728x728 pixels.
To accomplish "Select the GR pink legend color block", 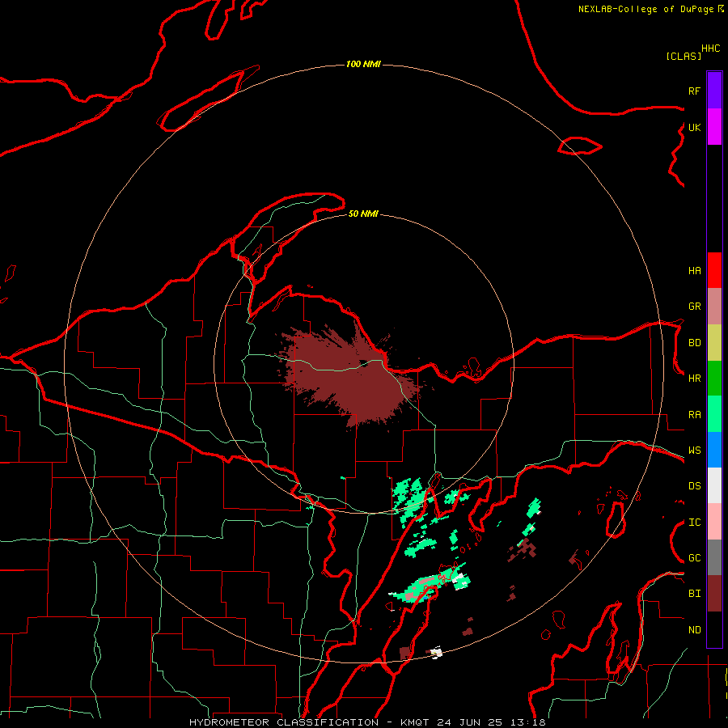I will [x=714, y=307].
